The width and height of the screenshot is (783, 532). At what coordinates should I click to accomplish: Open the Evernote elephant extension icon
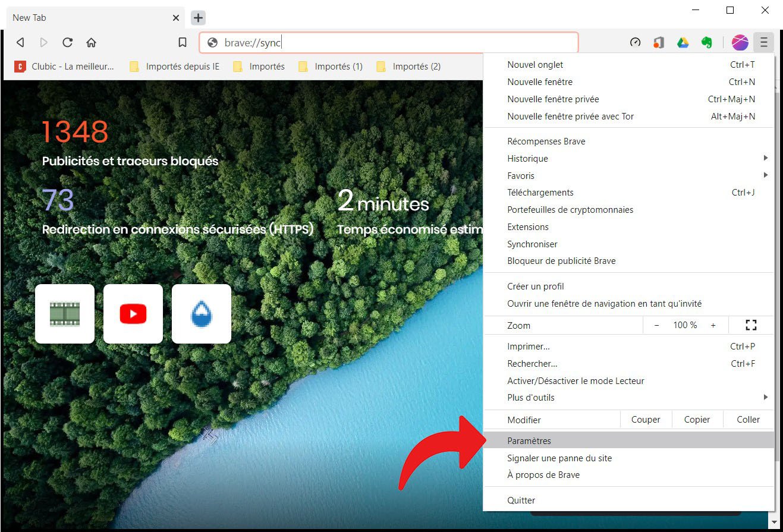click(706, 42)
